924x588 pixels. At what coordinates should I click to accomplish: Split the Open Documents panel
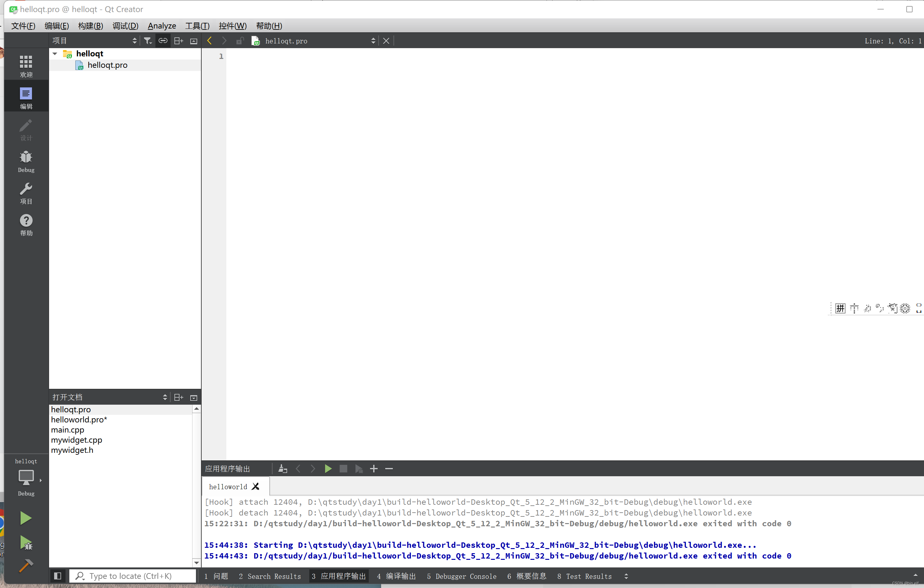[x=179, y=397]
